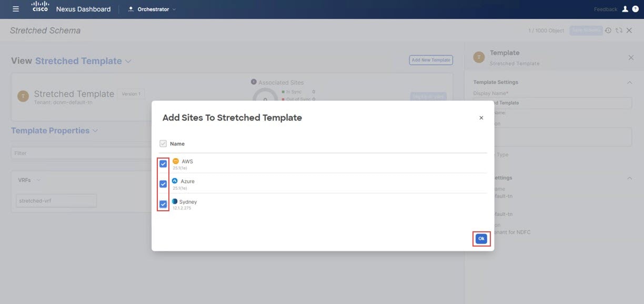
Task: Click the refresh schema icon
Action: [x=619, y=31]
